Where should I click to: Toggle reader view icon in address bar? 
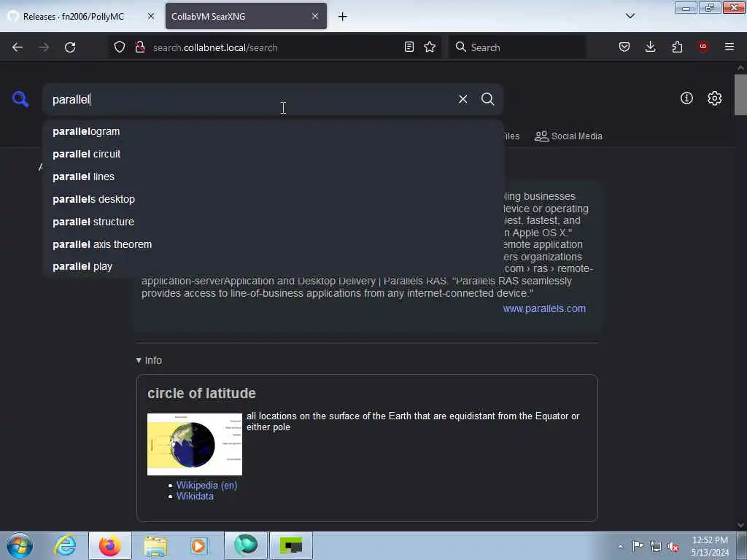[409, 47]
